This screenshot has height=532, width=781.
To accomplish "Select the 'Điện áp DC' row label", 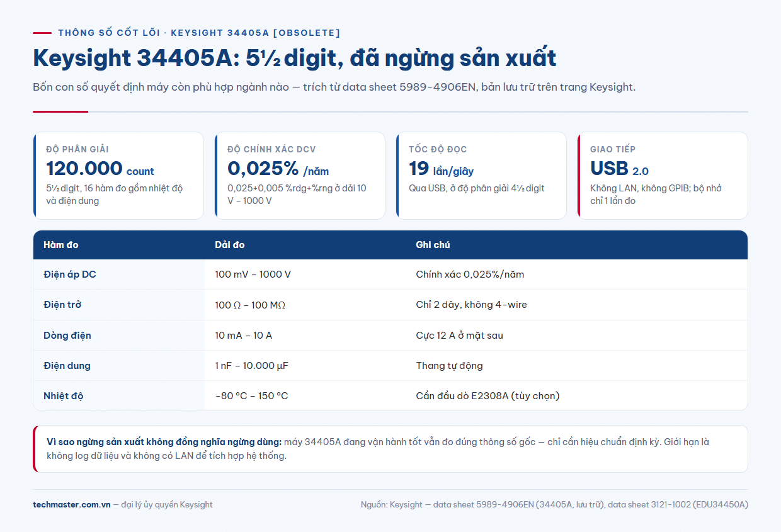I will [x=70, y=274].
